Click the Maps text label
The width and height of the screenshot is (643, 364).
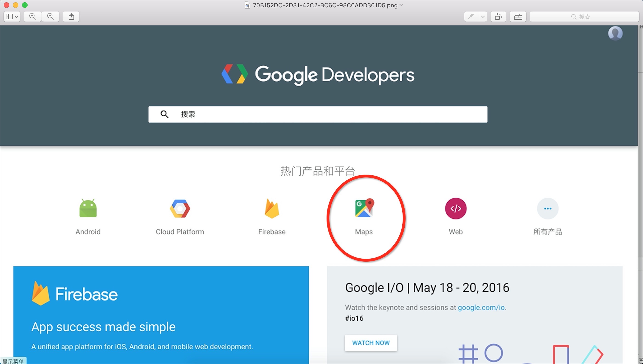coord(364,232)
